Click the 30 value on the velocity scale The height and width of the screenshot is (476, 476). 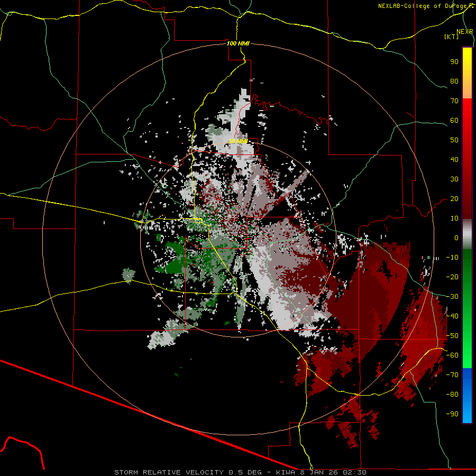[454, 179]
